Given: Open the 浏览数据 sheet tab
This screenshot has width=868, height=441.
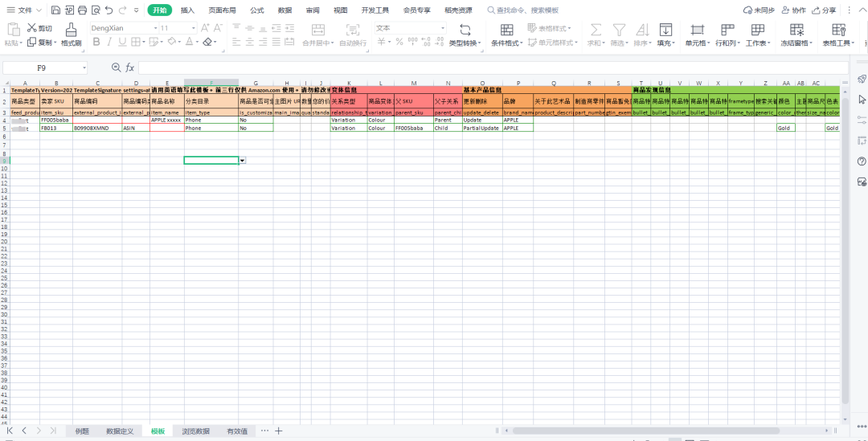Looking at the screenshot, I should click(195, 431).
